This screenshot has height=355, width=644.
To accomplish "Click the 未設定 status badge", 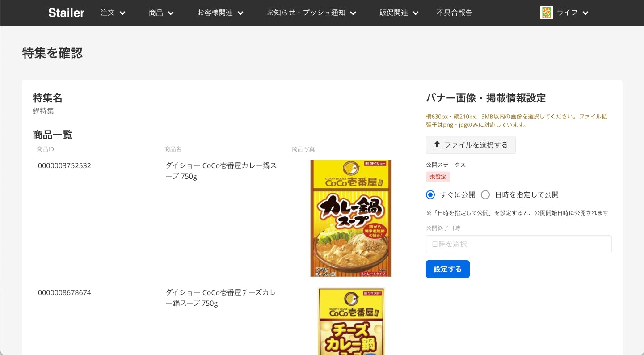I will (438, 177).
